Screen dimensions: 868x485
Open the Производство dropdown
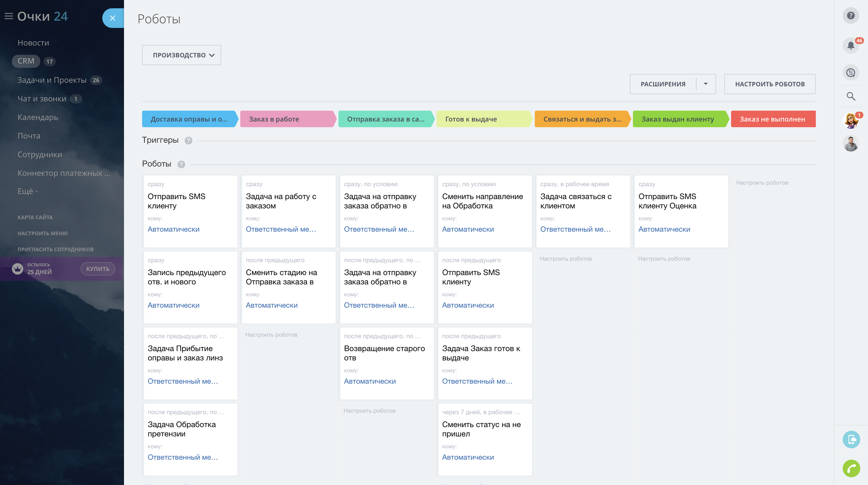pyautogui.click(x=181, y=55)
